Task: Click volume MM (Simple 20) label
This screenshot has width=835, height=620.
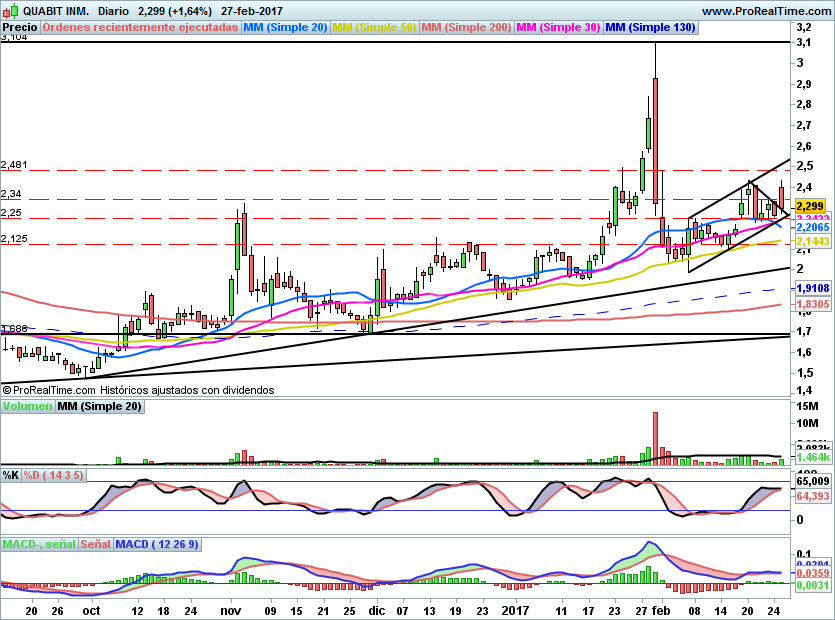Action: (99, 406)
